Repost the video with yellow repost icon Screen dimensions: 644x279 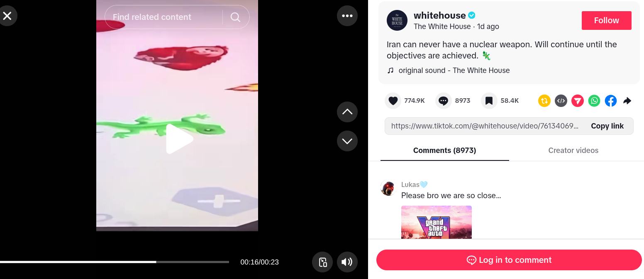544,101
